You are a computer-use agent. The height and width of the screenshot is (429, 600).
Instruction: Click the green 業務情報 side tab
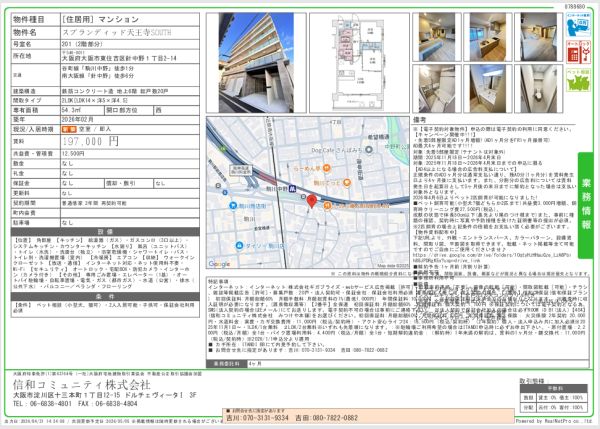(586, 205)
